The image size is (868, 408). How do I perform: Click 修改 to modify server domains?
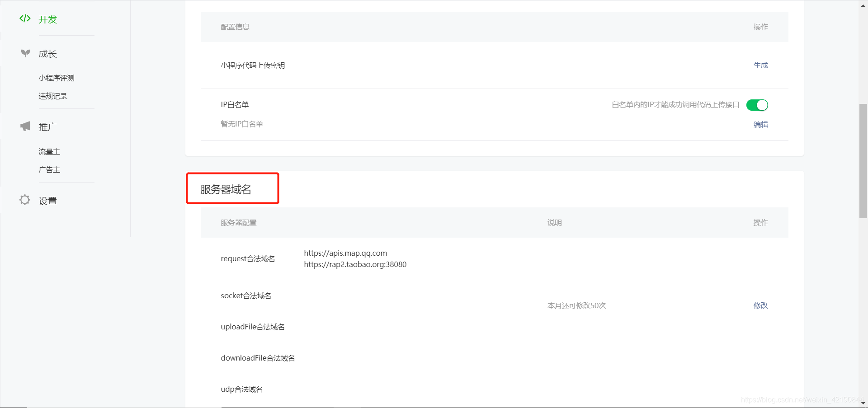(761, 305)
